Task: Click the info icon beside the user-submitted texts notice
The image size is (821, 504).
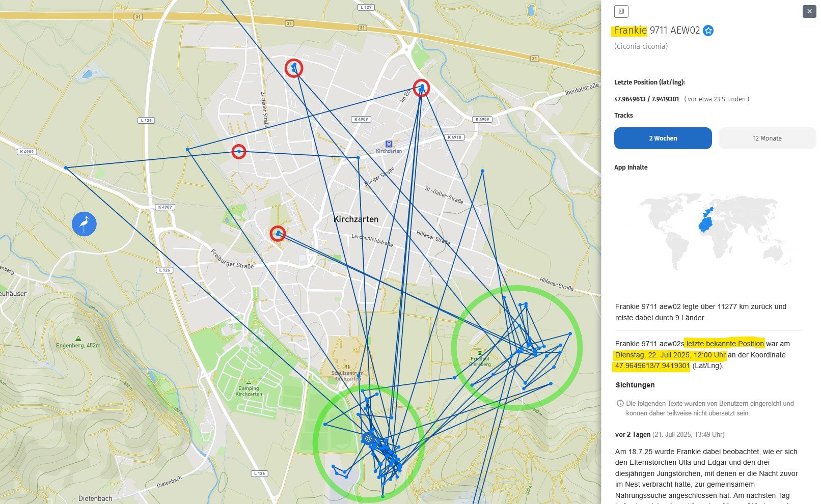Action: point(620,403)
